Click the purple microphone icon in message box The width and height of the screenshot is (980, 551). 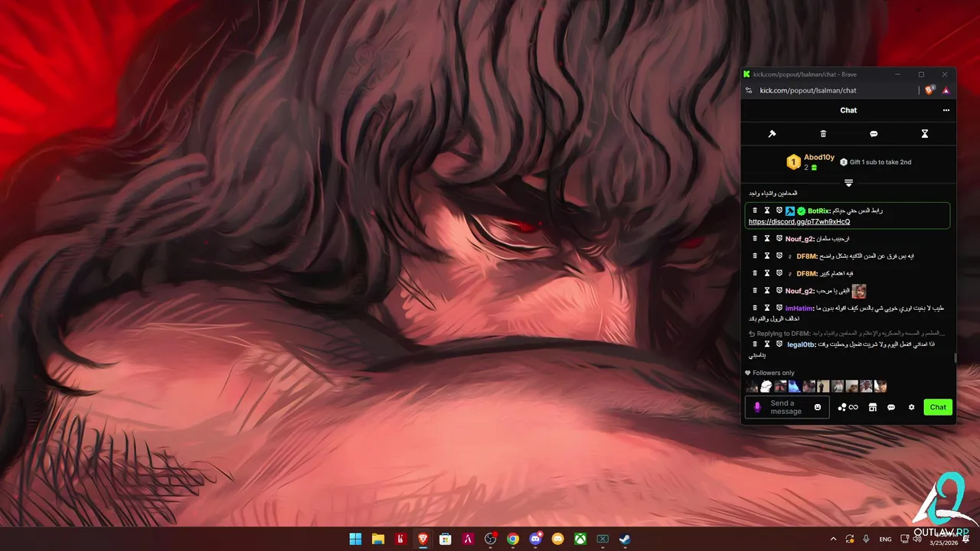(757, 407)
